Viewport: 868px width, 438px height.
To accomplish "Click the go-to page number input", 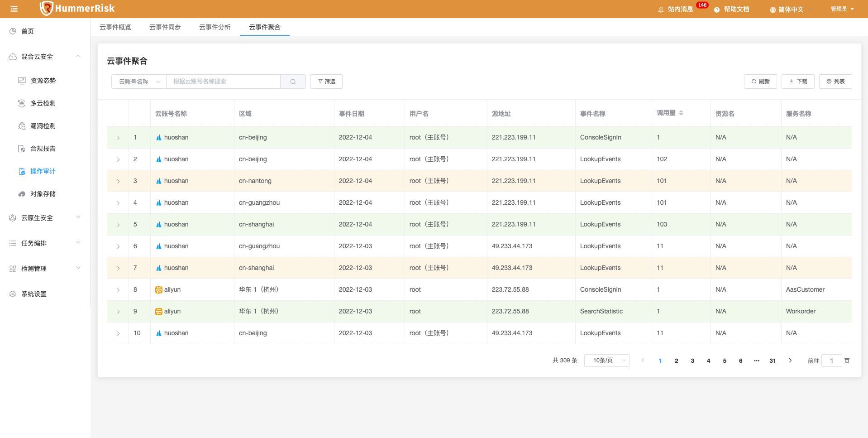I will click(831, 361).
